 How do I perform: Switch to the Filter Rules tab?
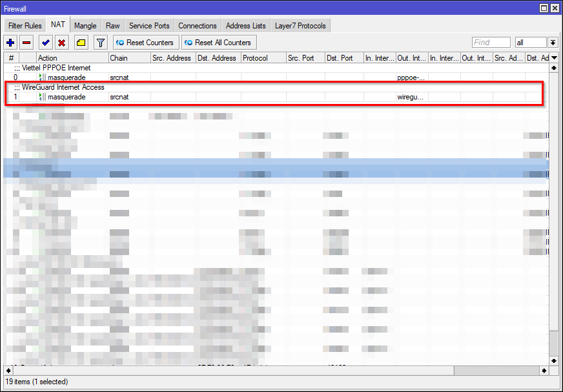(25, 26)
